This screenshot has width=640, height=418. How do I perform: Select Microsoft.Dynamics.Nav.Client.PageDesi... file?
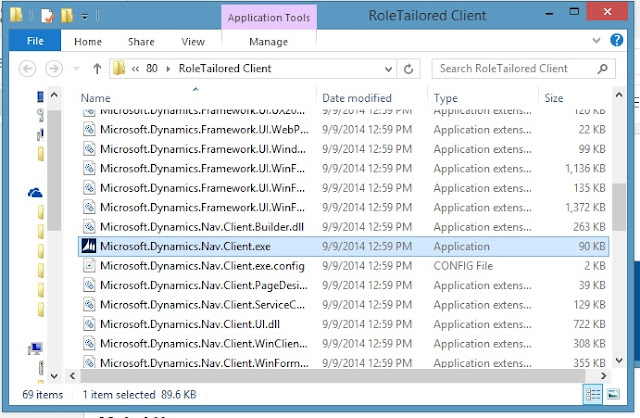point(343,285)
